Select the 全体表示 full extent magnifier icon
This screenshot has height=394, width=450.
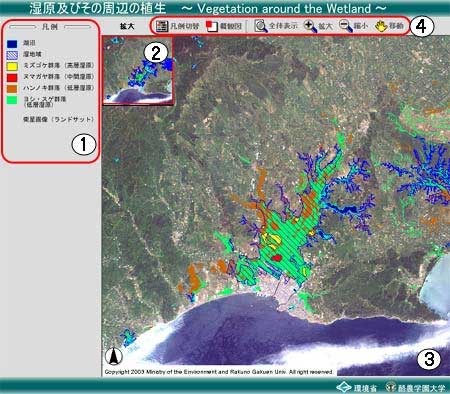click(261, 26)
